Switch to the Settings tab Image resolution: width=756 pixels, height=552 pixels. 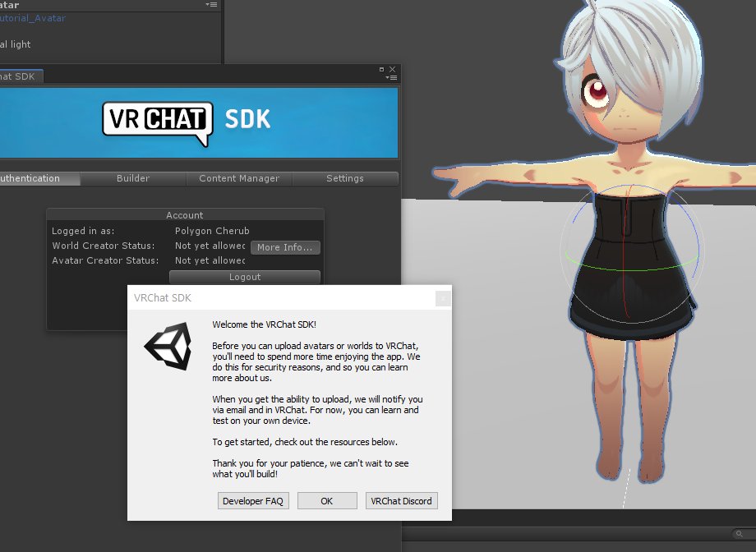tap(345, 178)
